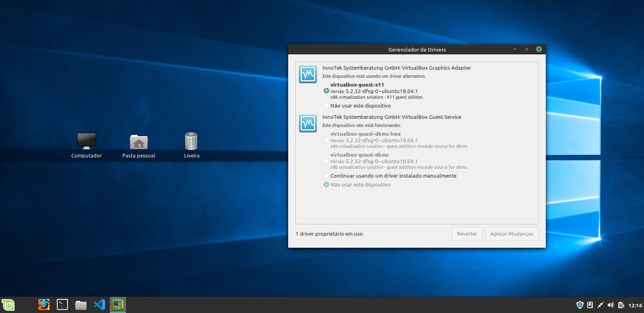This screenshot has height=313, width=644.
Task: Choose virtualbox-guest-dkms-hwe driver option
Action: tap(326, 140)
